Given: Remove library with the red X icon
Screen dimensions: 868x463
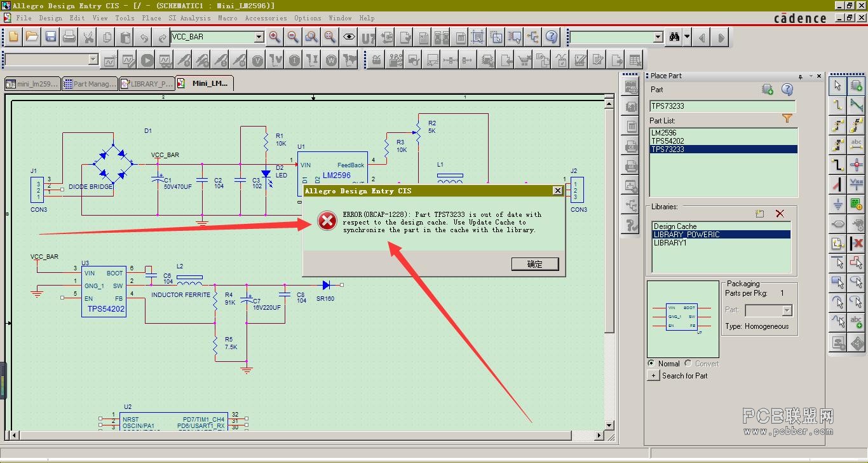Looking at the screenshot, I should [780, 214].
